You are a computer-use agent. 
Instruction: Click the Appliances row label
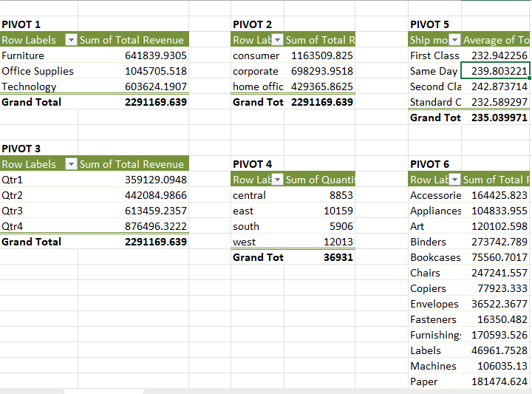(x=436, y=211)
